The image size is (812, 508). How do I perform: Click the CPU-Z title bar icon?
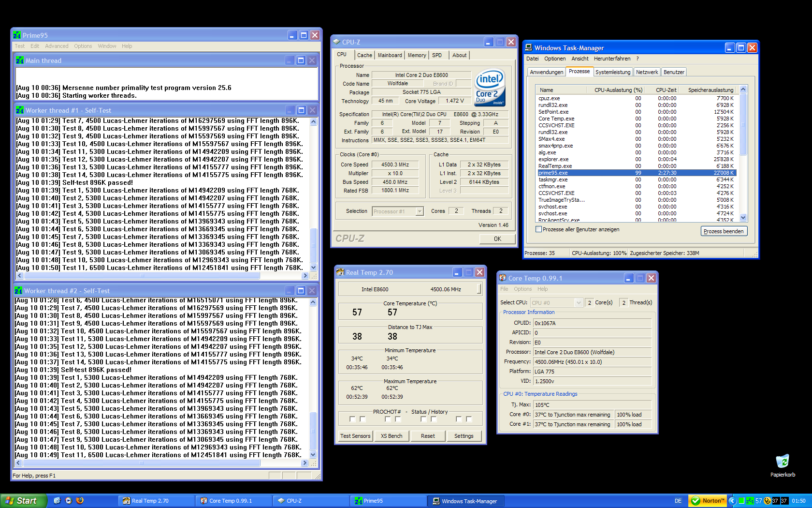click(337, 42)
